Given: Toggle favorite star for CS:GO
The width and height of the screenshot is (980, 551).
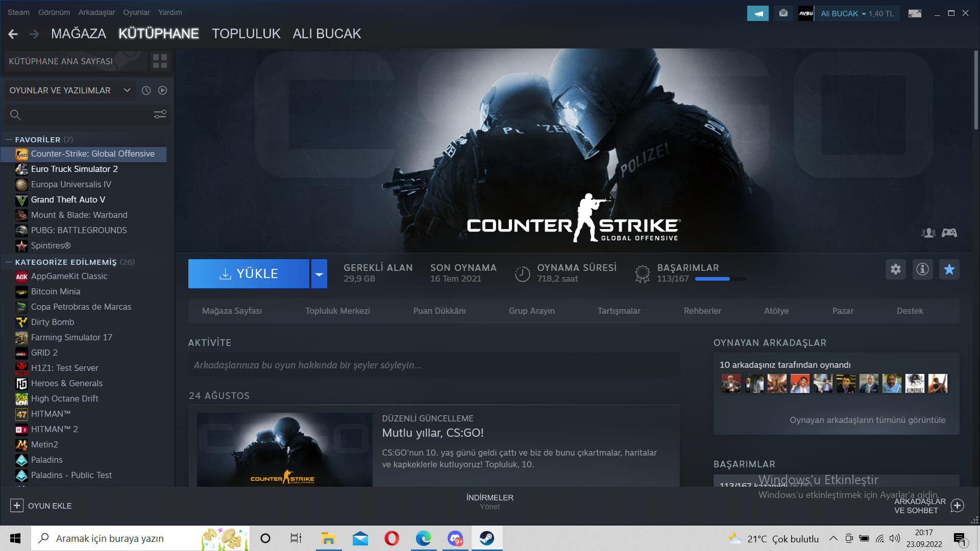Looking at the screenshot, I should click(949, 269).
